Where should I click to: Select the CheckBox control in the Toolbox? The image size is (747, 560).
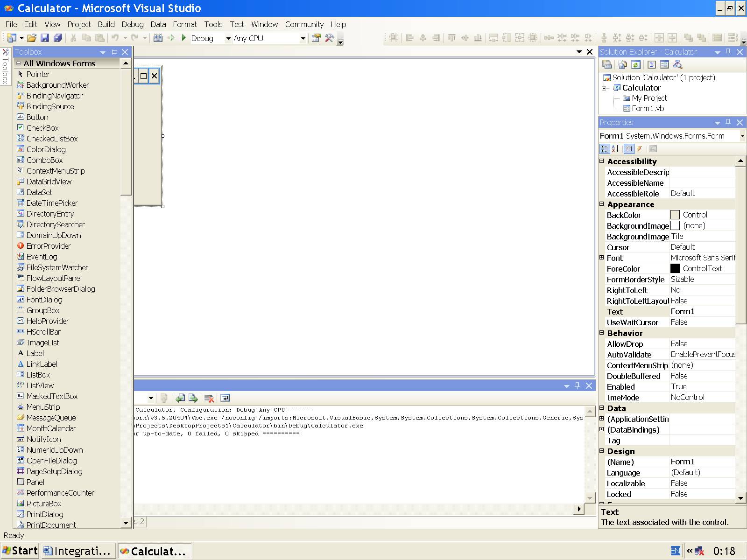click(x=42, y=128)
